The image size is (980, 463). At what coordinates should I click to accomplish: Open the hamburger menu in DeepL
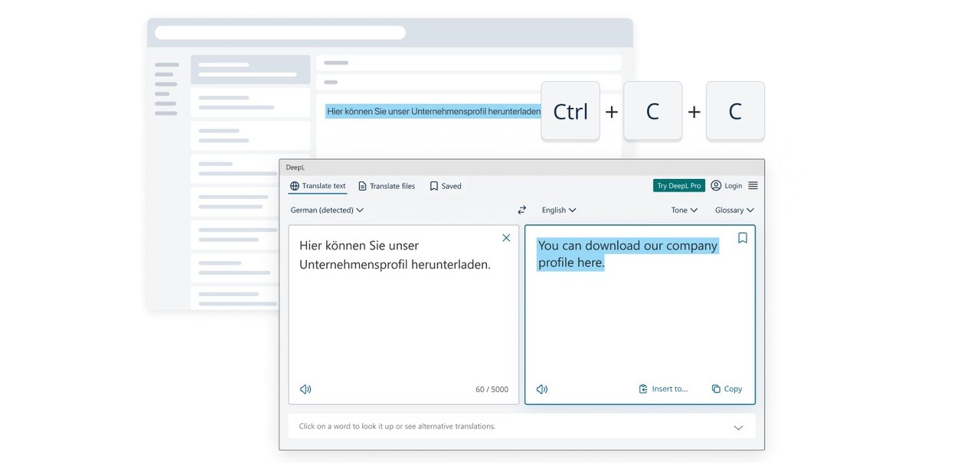pos(753,185)
